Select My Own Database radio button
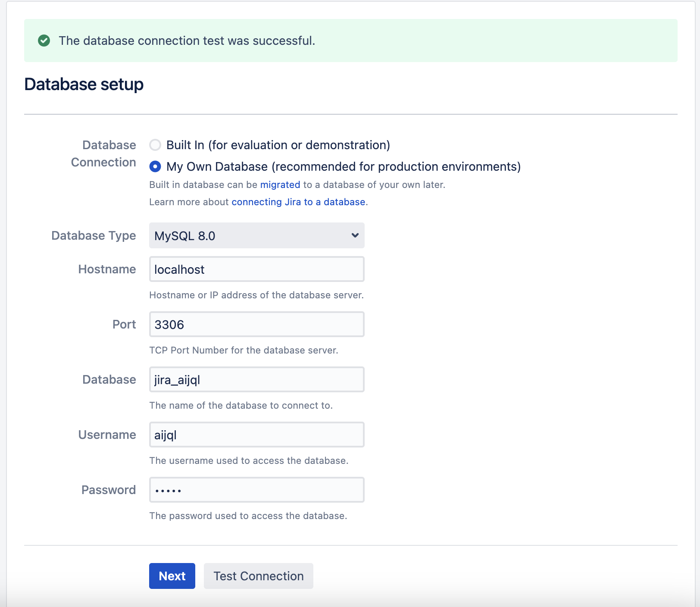The width and height of the screenshot is (700, 607). coord(155,166)
